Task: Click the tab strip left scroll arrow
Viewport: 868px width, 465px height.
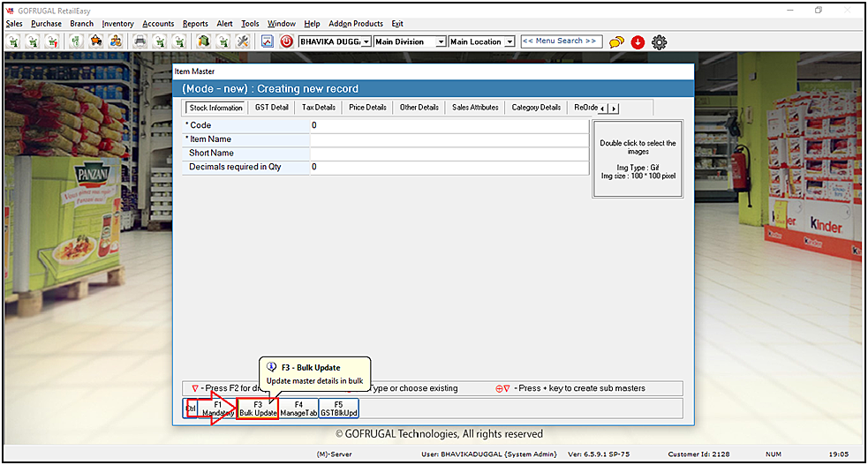Action: tap(602, 109)
